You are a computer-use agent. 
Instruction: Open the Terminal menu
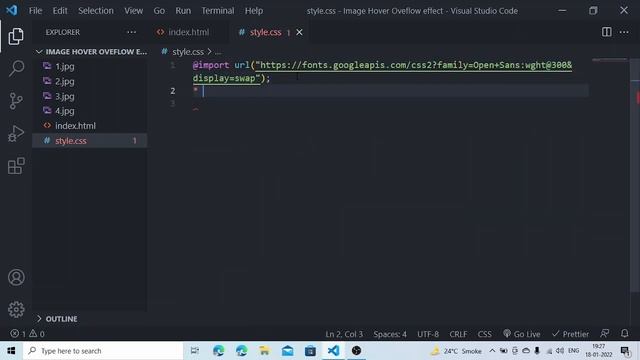tap(218, 11)
